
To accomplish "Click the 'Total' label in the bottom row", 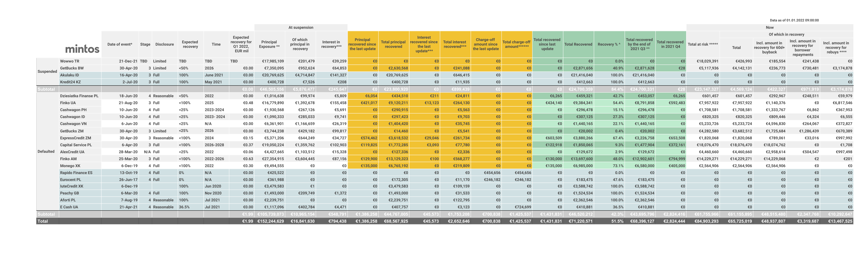I will coord(42,221).
